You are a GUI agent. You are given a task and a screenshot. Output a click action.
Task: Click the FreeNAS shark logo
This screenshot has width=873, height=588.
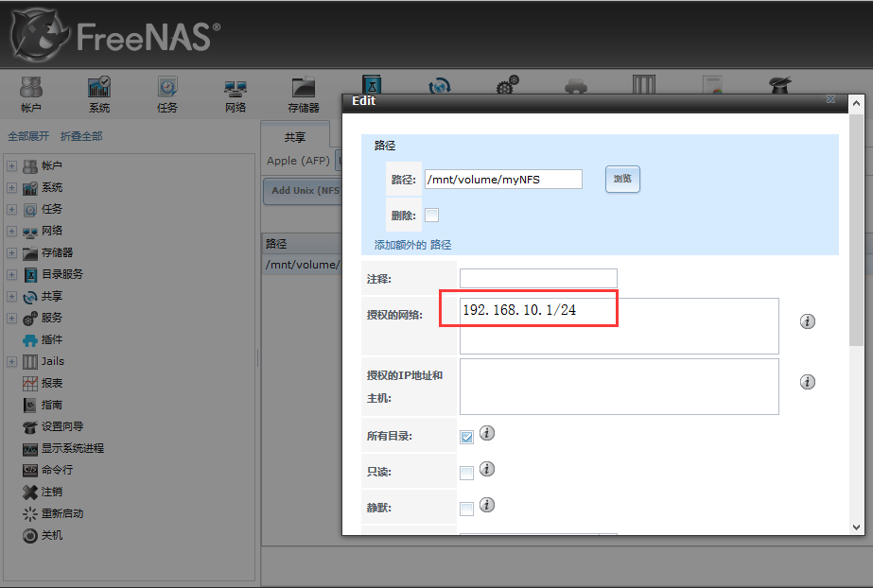39,36
